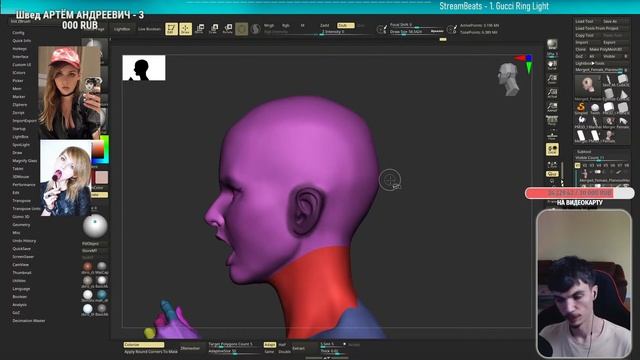Click the Extract button
Screen dimensions: 640x360
coord(298,348)
